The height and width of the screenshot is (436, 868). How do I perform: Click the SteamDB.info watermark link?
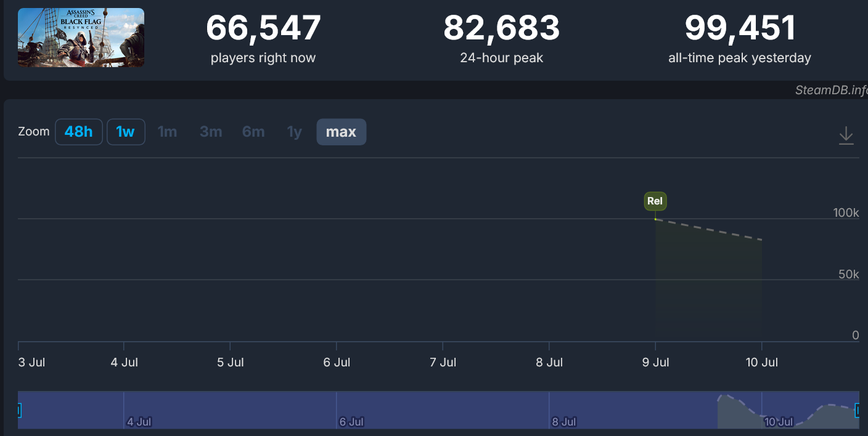click(x=831, y=90)
